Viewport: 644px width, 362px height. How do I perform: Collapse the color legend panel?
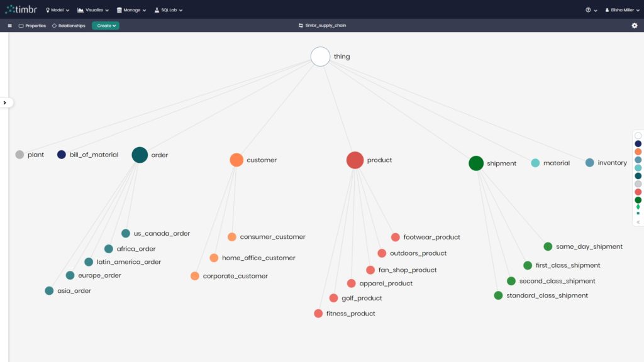point(638,222)
